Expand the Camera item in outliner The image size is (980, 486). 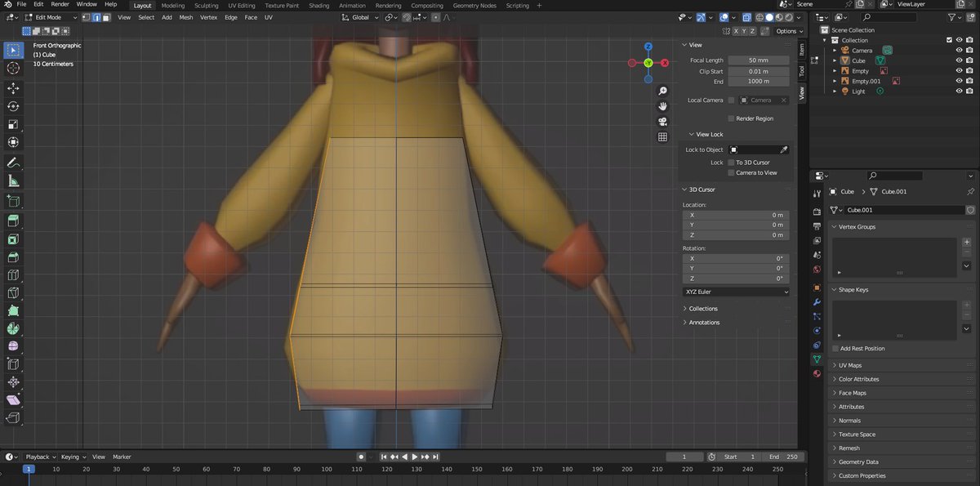click(x=835, y=51)
